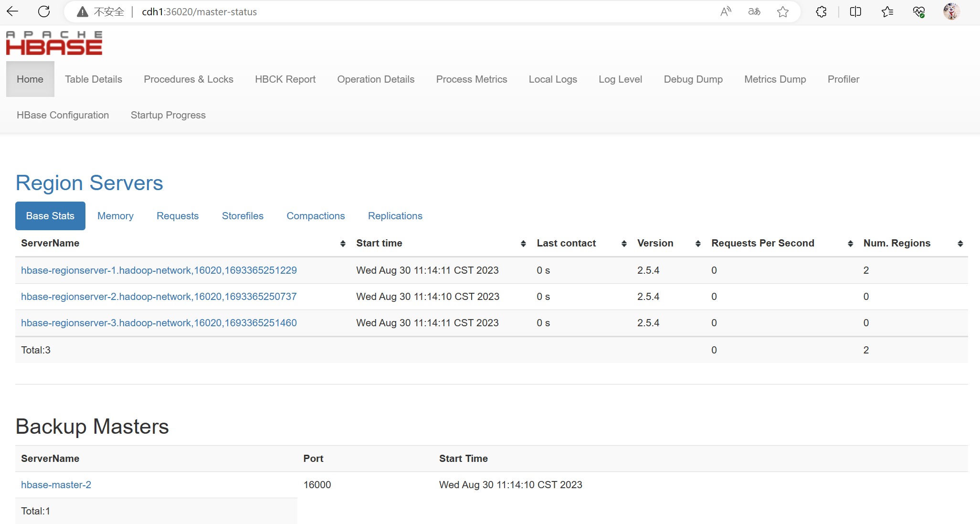Bookmark page with star icon
The height and width of the screenshot is (524, 980).
783,12
